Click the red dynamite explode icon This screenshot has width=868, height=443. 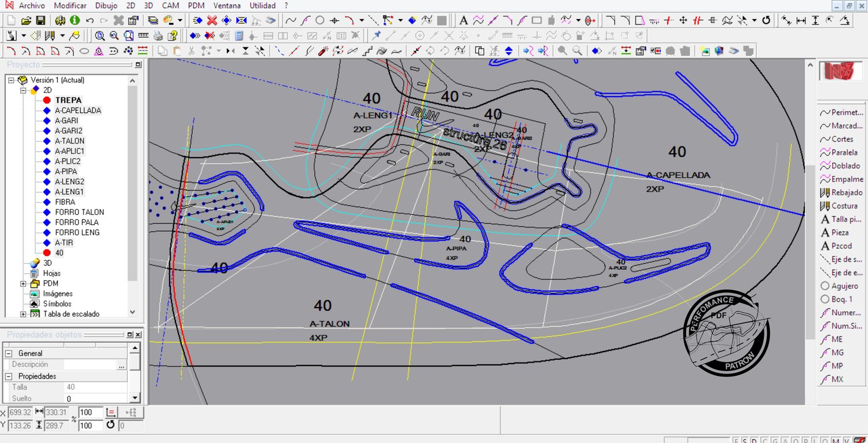[323, 51]
